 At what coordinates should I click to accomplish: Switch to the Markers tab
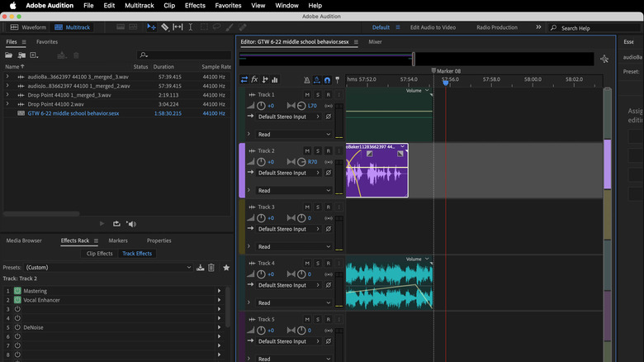click(118, 241)
